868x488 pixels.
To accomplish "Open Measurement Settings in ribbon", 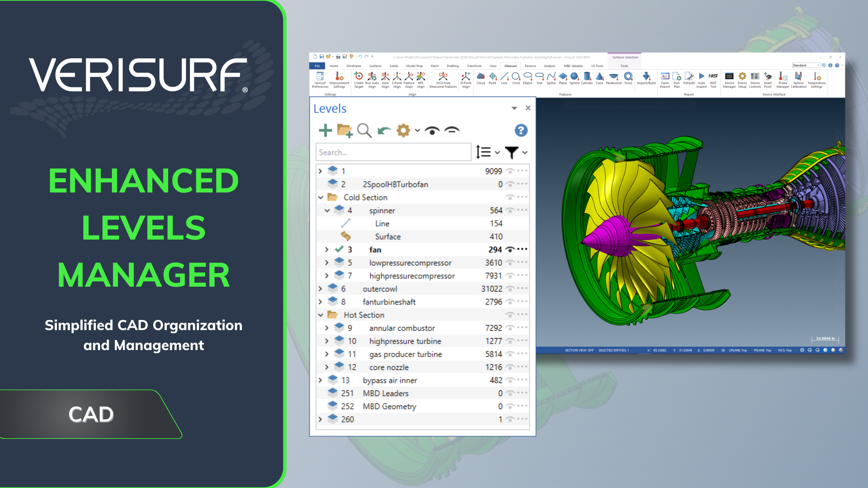I will (x=339, y=80).
